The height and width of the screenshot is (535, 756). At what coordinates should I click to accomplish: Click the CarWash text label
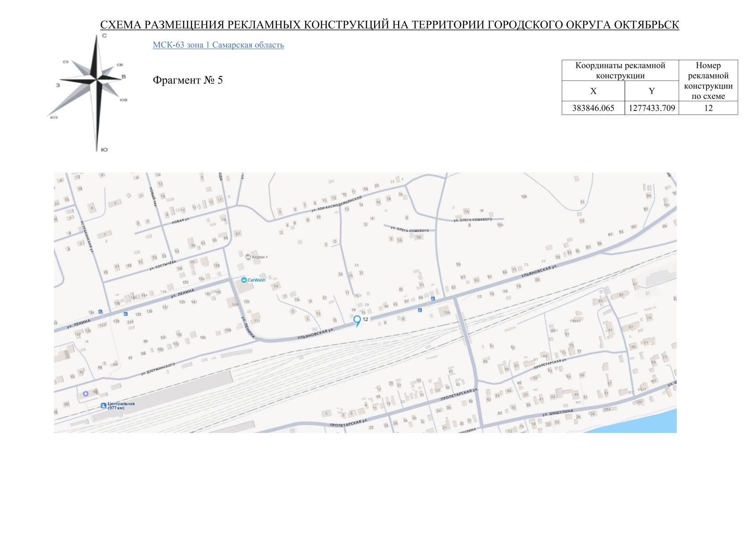(257, 280)
